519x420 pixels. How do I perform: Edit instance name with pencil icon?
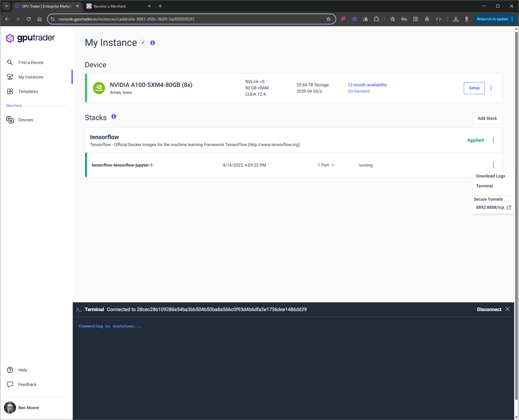(143, 43)
